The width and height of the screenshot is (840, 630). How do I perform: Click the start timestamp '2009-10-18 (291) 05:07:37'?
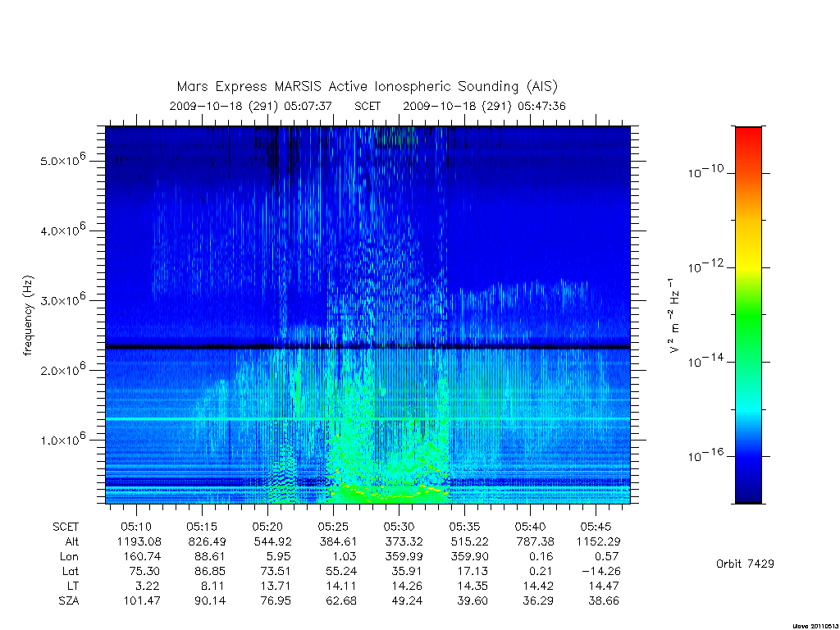tap(251, 106)
